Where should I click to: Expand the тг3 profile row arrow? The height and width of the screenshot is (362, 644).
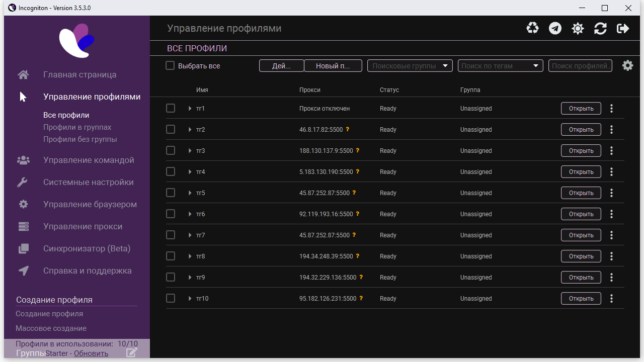pos(190,151)
